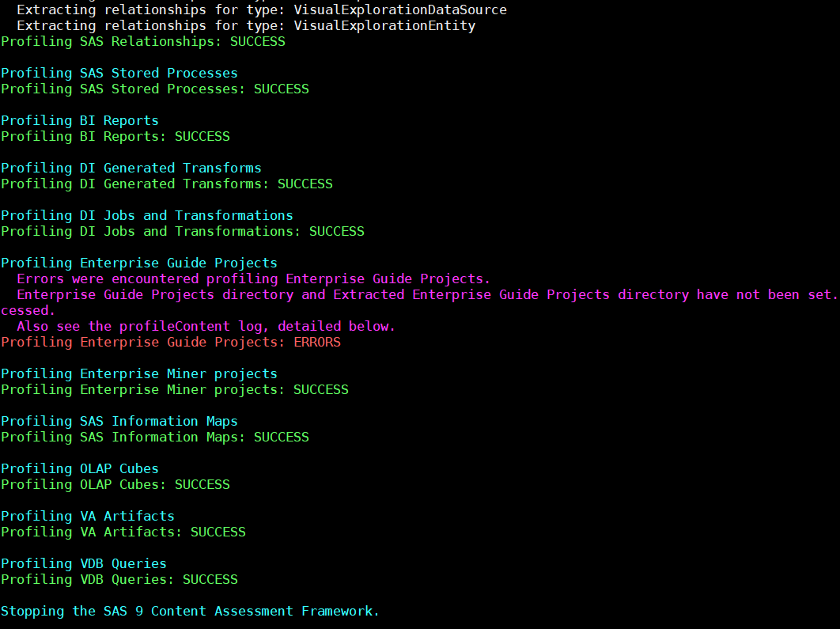Click the 'Also see the profileContent log' line

(206, 326)
